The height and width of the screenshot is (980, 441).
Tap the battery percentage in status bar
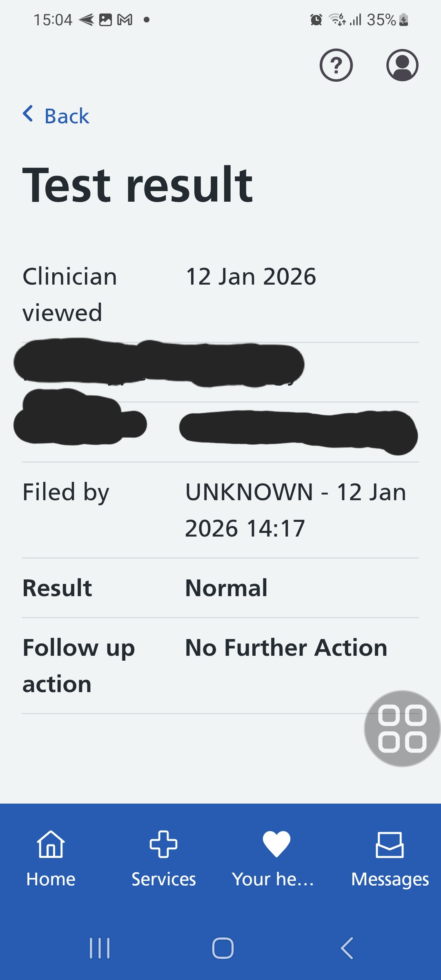pyautogui.click(x=381, y=20)
